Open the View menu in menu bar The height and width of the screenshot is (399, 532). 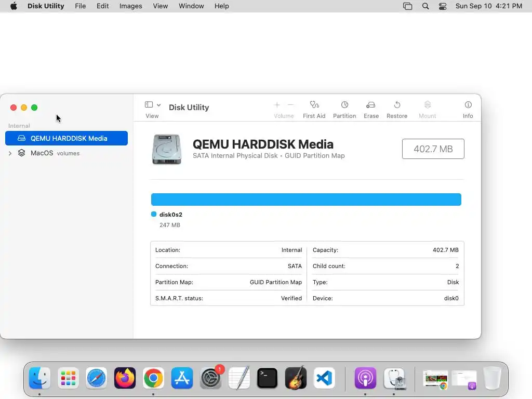coord(160,6)
